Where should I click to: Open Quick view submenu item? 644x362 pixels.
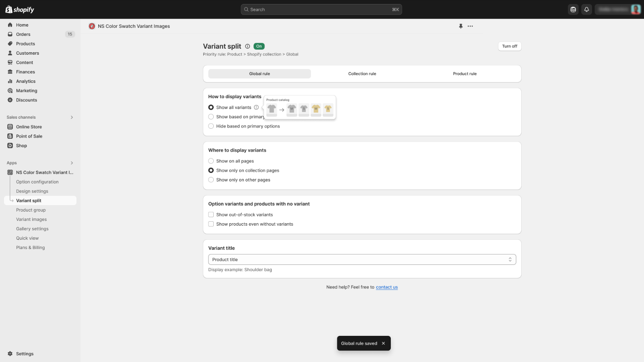(x=27, y=238)
